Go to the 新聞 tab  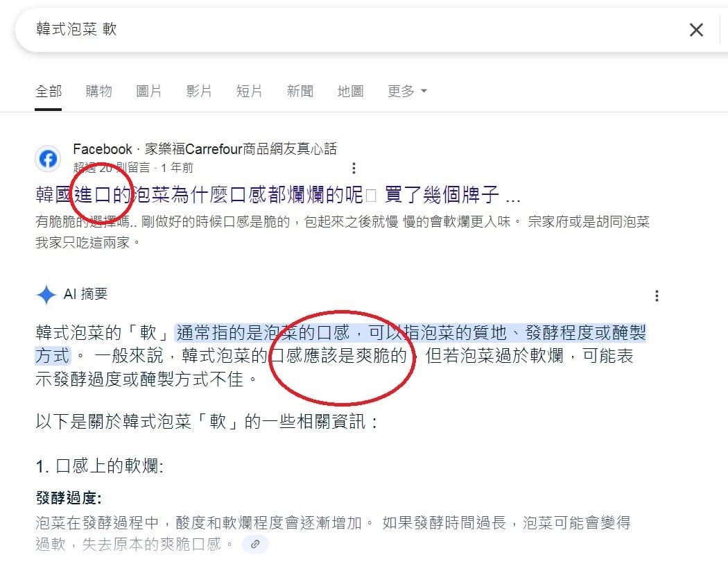[x=300, y=91]
